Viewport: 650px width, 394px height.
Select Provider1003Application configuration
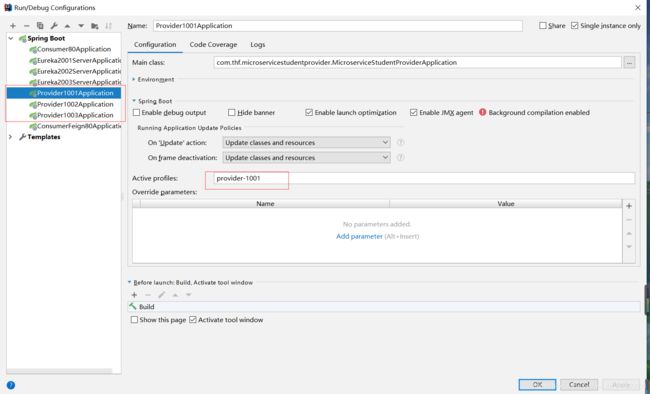[71, 115]
